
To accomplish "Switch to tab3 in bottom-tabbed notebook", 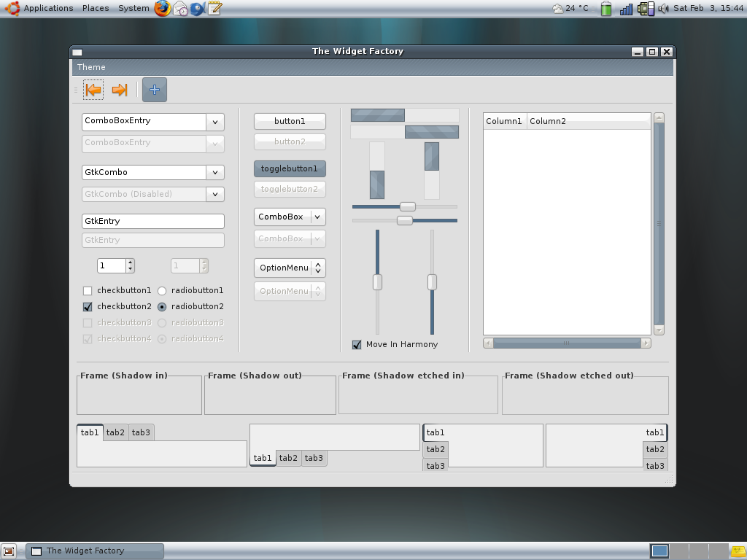I will pyautogui.click(x=314, y=458).
